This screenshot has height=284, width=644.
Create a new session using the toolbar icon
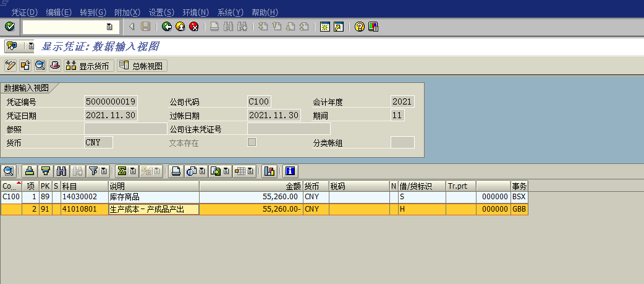(325, 27)
